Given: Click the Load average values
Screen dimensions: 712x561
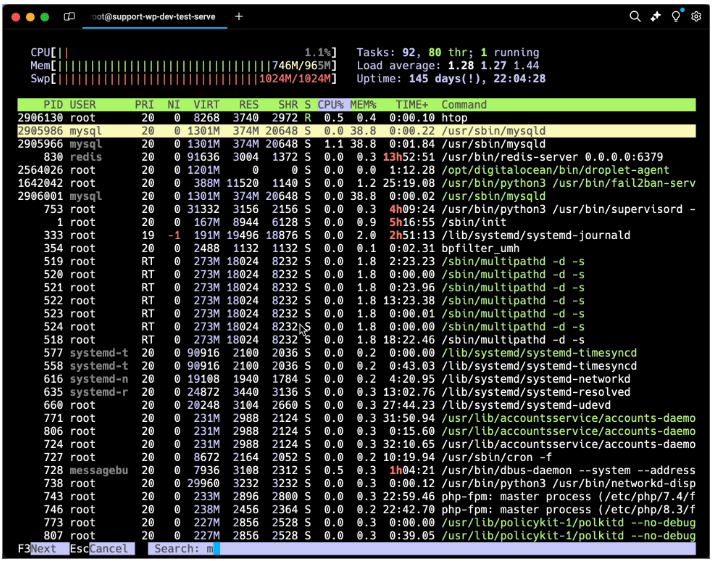Looking at the screenshot, I should click(x=494, y=65).
